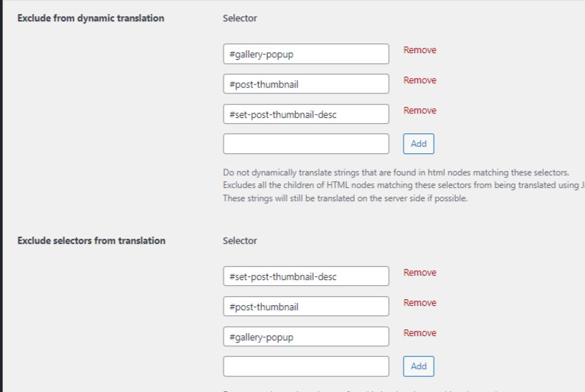
Task: Edit #gallery-popup field in dynamic translation section
Action: point(306,54)
